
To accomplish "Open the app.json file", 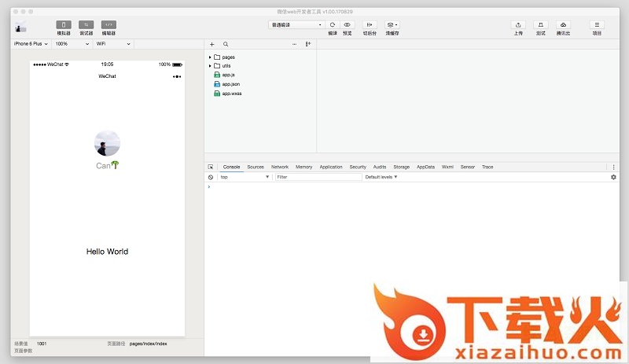I will click(231, 84).
